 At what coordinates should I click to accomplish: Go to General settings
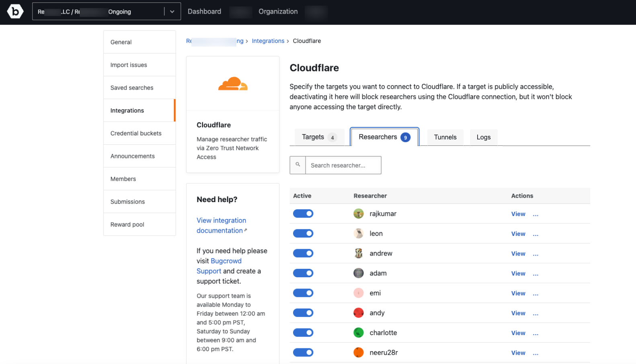(x=140, y=42)
